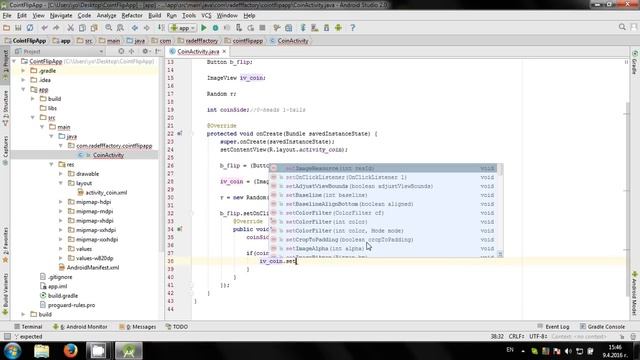Select setImageAlpha completion suggestion

click(x=384, y=248)
